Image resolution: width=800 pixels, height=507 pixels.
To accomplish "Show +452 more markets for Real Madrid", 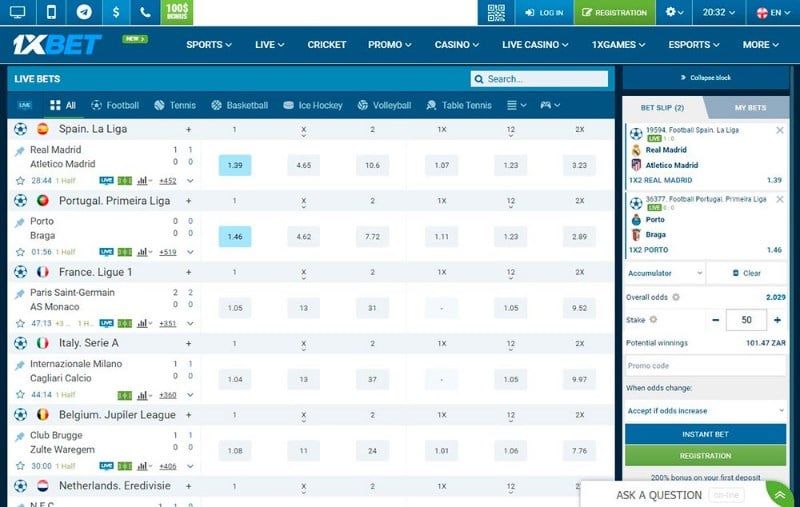I will pos(167,181).
